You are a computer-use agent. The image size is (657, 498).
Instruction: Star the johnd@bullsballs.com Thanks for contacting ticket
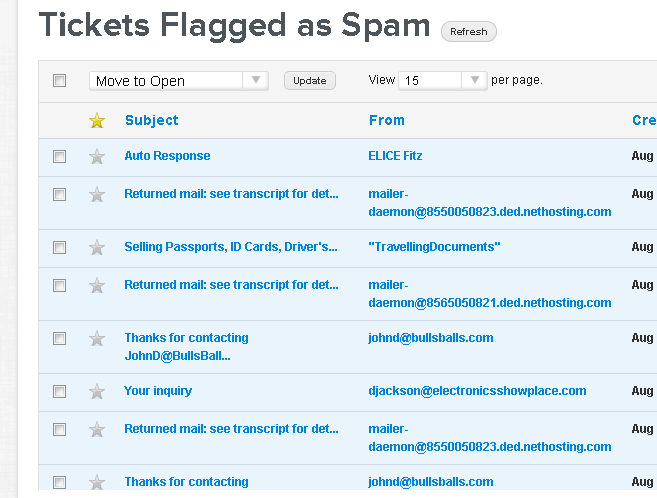tap(97, 339)
